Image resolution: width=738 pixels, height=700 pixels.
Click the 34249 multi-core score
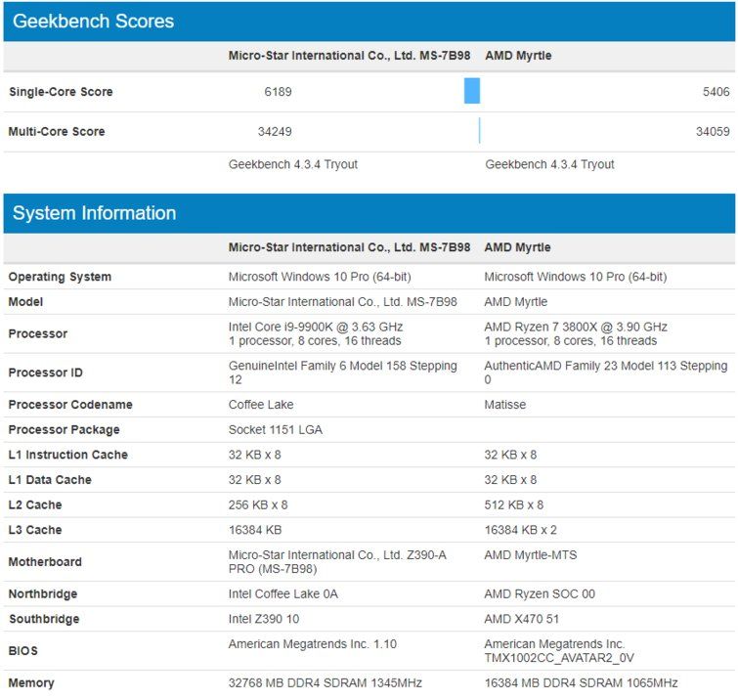tap(275, 131)
